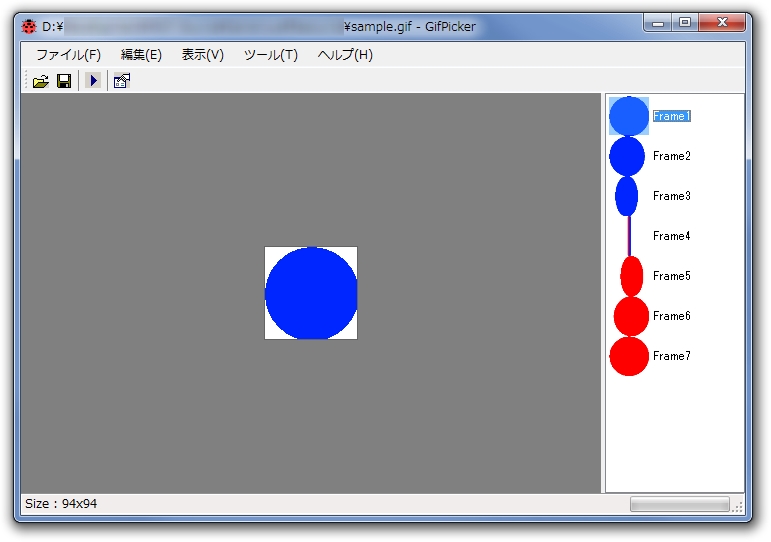The image size is (771, 542).
Task: Click the Frame1 label text
Action: tap(672, 116)
